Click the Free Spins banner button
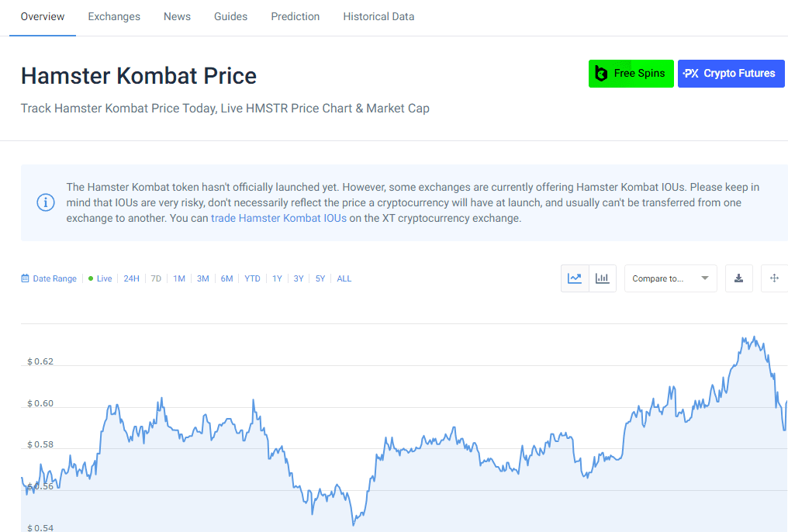This screenshot has height=532, width=788. [631, 74]
